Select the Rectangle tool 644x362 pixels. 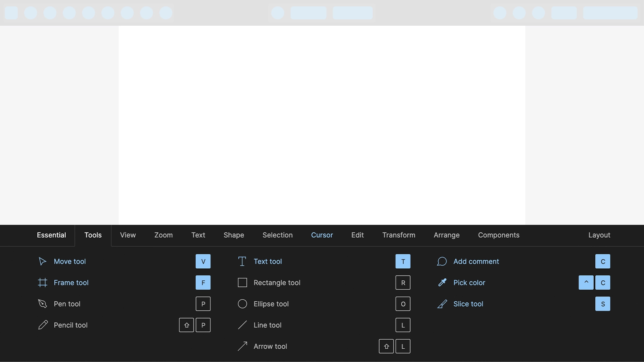click(277, 283)
